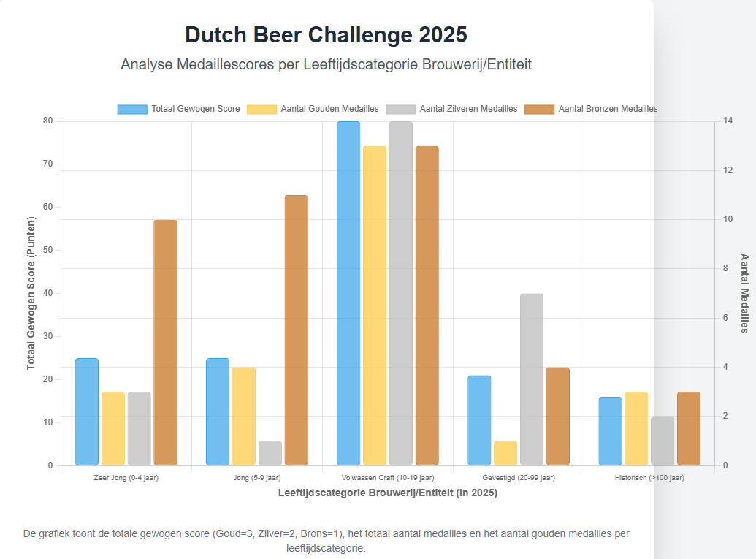Click the Volwassen Craft (10-19 jaar) axis label
The height and width of the screenshot is (559, 756).
(x=387, y=478)
